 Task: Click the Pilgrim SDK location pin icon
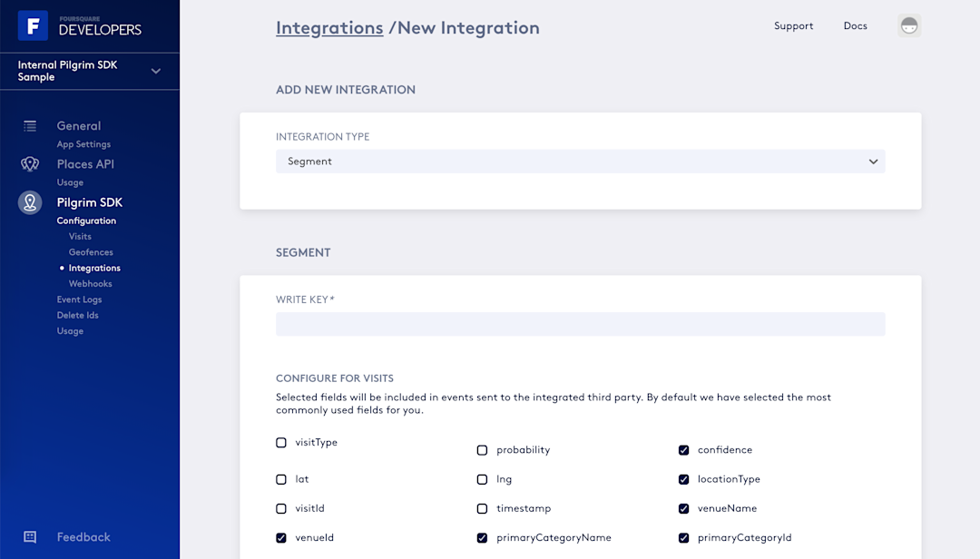point(30,202)
